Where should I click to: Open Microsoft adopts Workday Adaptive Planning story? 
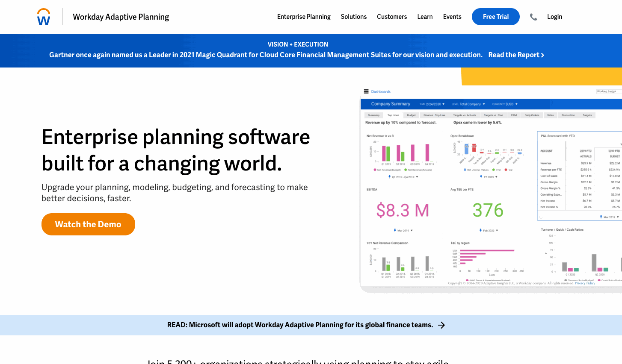click(300, 325)
